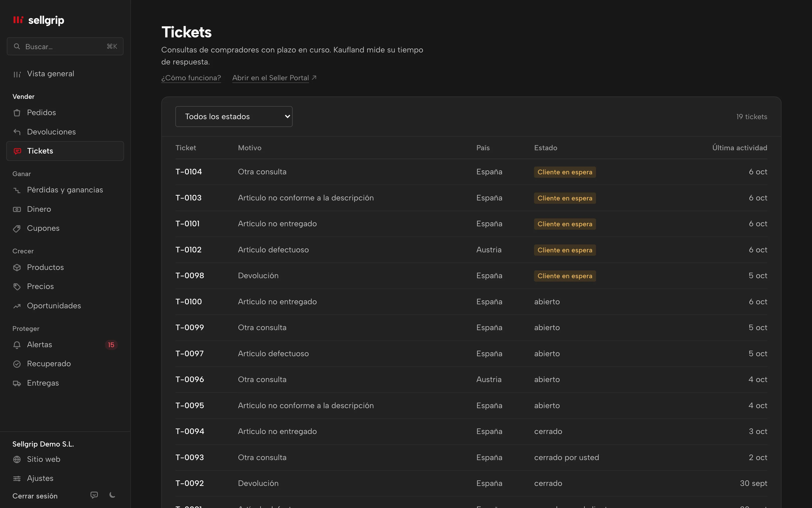Image resolution: width=812 pixels, height=508 pixels.
Task: Click the Productos box icon
Action: [x=17, y=267]
